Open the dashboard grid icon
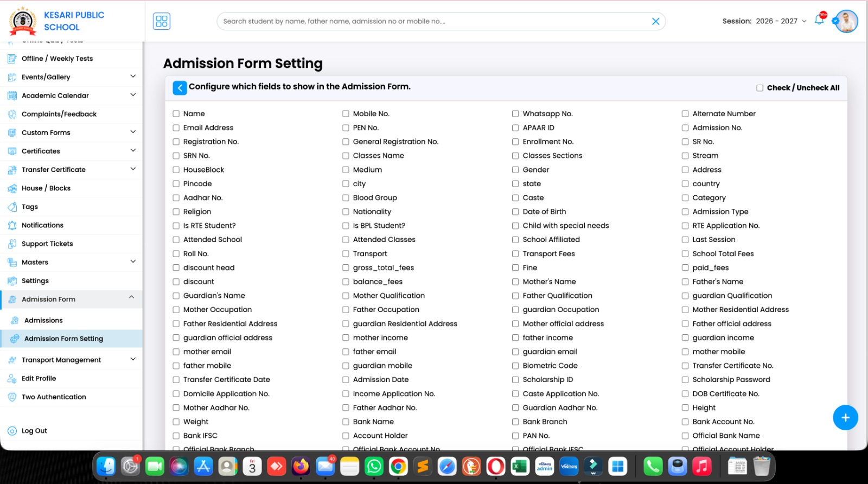Image resolution: width=868 pixels, height=484 pixels. [x=162, y=21]
